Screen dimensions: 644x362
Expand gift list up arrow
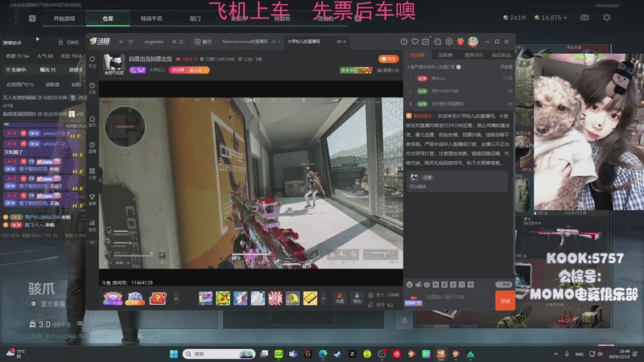(324, 298)
